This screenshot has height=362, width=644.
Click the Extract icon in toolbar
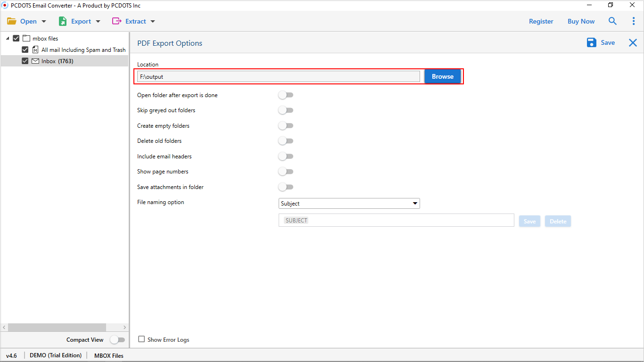(x=116, y=21)
